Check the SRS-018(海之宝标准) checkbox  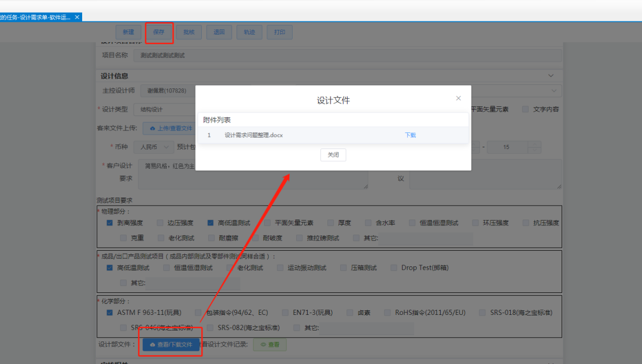482,313
